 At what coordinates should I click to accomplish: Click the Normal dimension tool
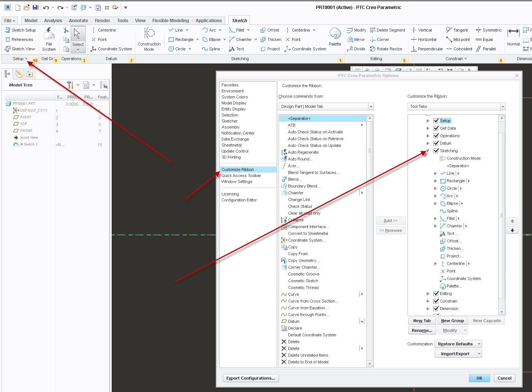(x=514, y=37)
